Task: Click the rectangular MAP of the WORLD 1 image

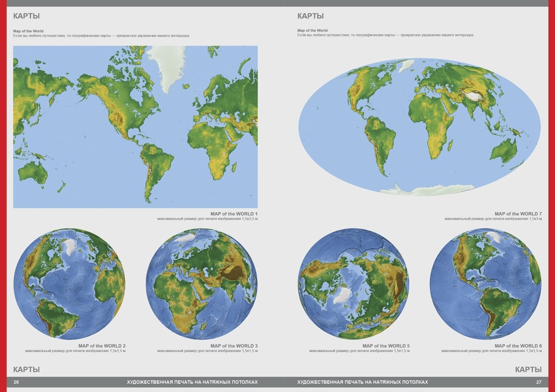Action: click(135, 127)
